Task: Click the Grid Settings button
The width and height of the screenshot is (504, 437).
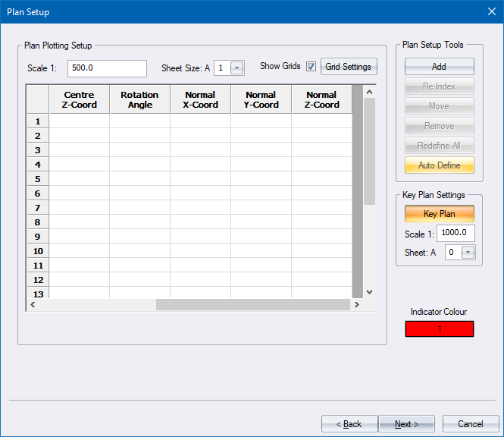Action: coord(348,67)
